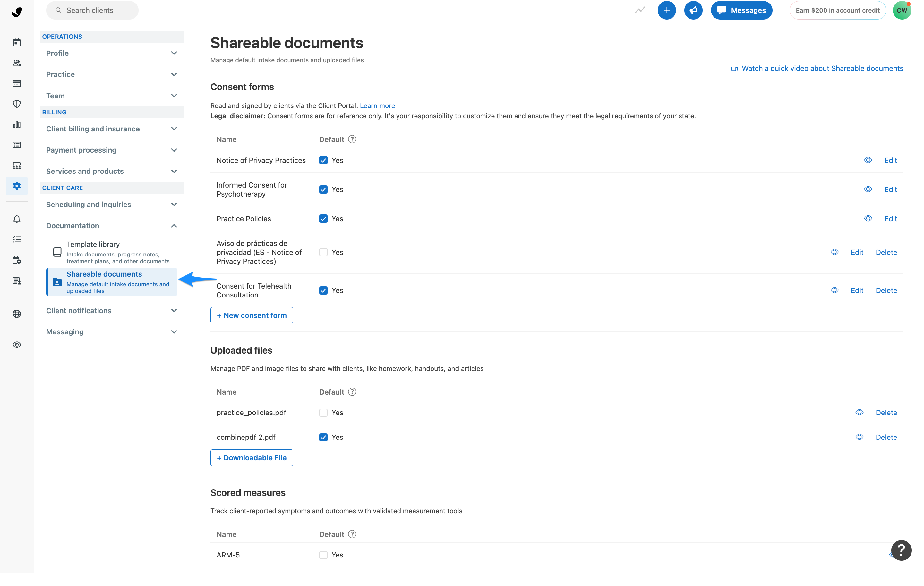The height and width of the screenshot is (586, 924).
Task: Edit Notice of Privacy Practices
Action: pos(890,160)
